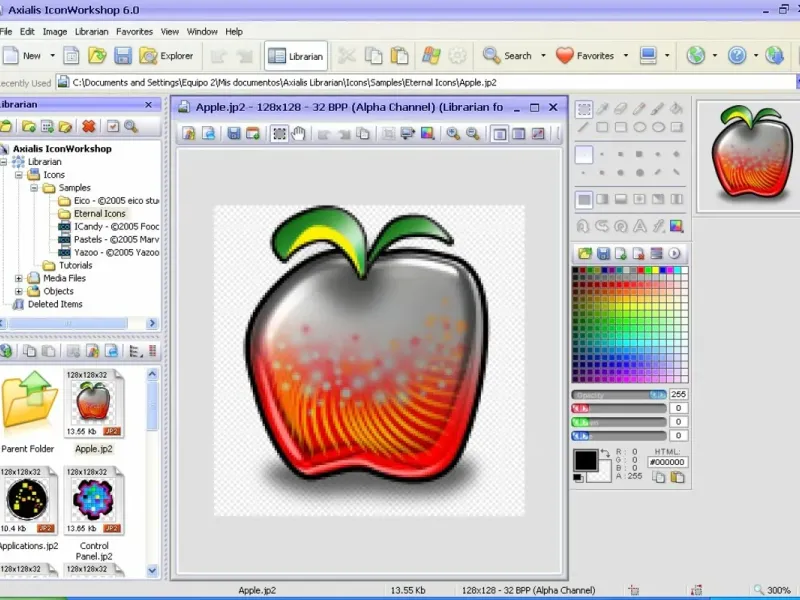This screenshot has height=600, width=800.
Task: Click the Windows flag icon in main toolbar
Action: point(431,56)
